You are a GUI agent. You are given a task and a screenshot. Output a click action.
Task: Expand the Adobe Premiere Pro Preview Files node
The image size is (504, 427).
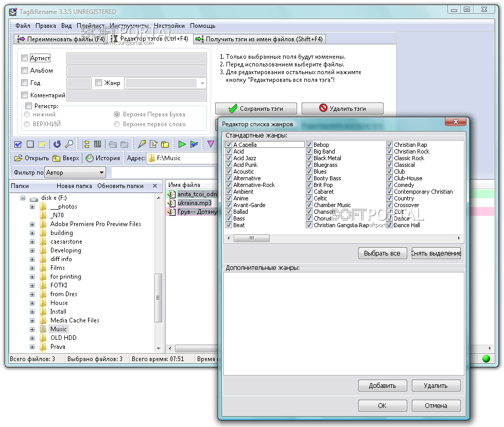click(32, 224)
